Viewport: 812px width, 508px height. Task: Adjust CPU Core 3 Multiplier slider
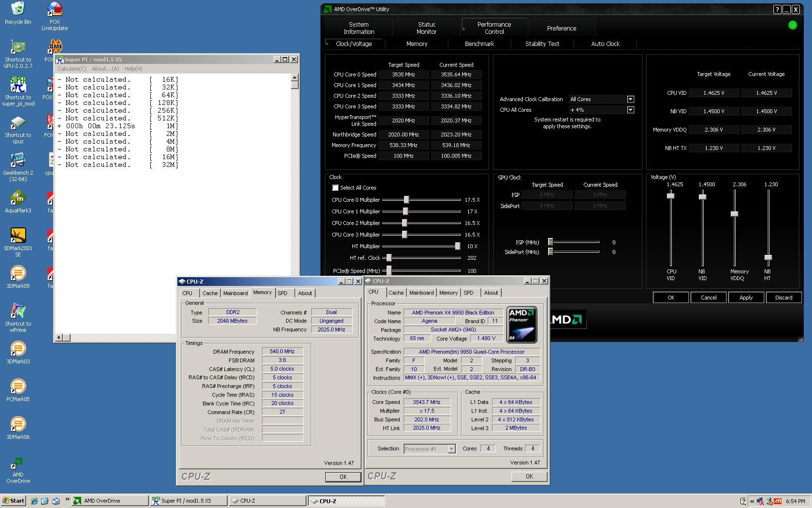click(x=405, y=235)
